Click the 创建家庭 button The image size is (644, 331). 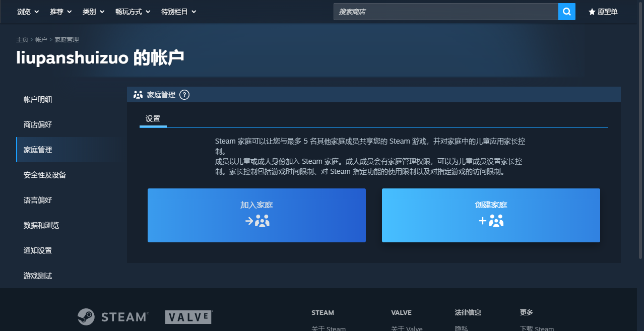491,215
